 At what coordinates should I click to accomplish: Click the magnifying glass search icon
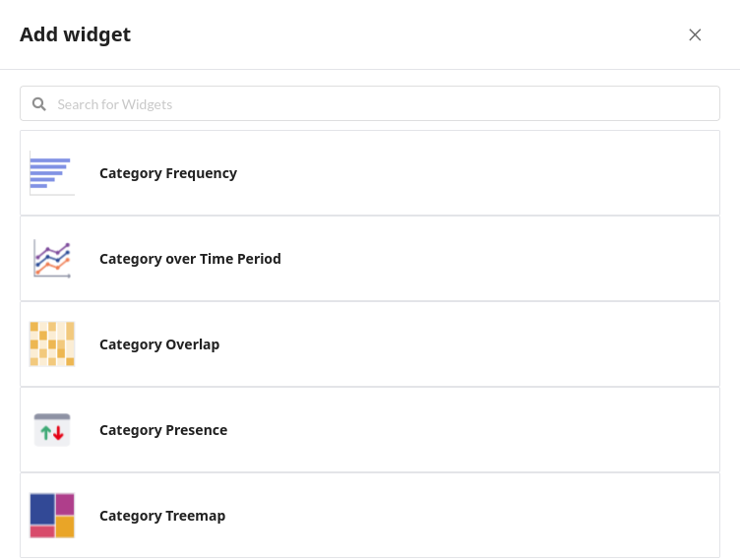click(39, 104)
